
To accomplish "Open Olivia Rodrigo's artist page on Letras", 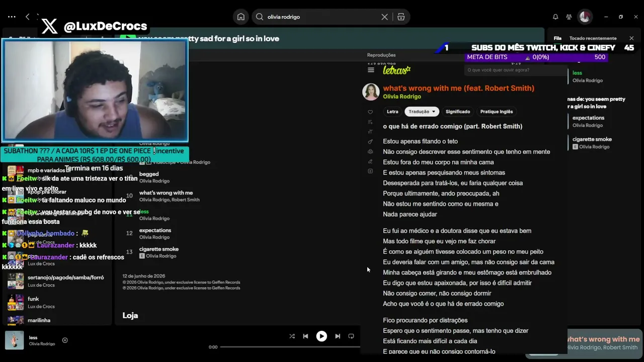I will point(402,97).
